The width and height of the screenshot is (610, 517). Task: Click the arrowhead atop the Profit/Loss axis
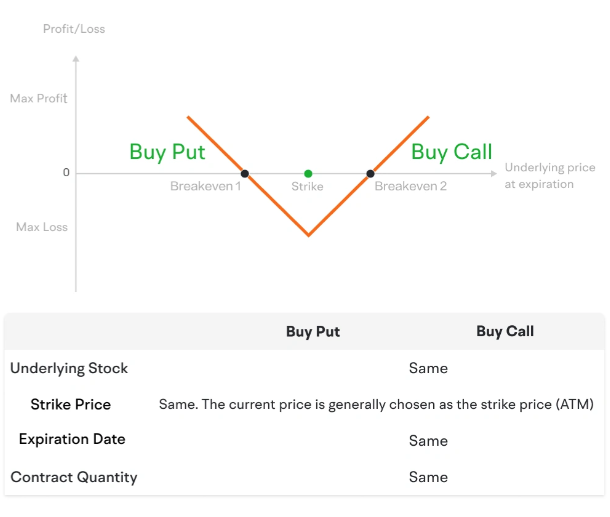click(76, 59)
